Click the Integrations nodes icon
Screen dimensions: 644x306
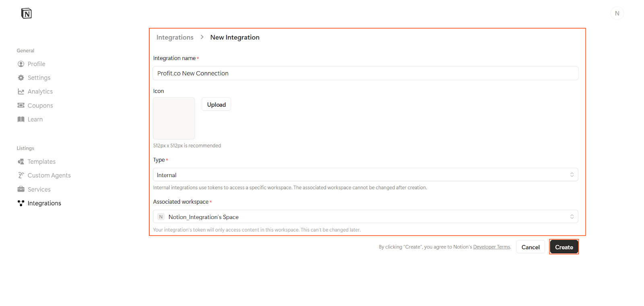tap(21, 203)
